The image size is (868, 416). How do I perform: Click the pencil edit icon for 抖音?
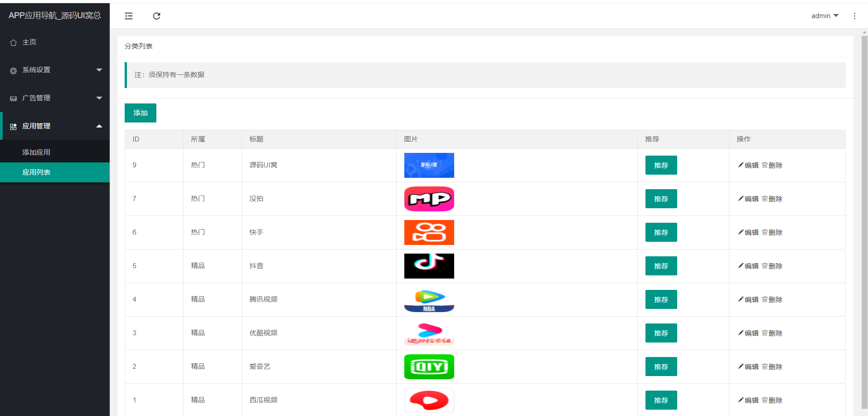point(741,266)
